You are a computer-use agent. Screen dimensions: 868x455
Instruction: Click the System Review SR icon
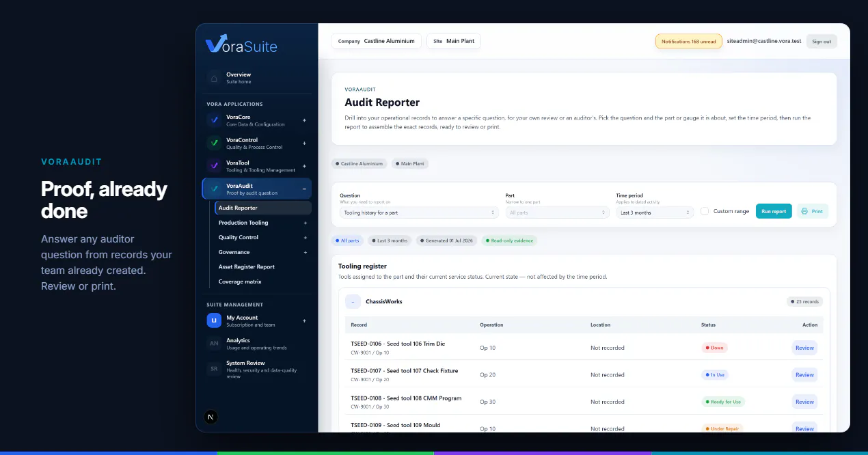[x=214, y=369]
